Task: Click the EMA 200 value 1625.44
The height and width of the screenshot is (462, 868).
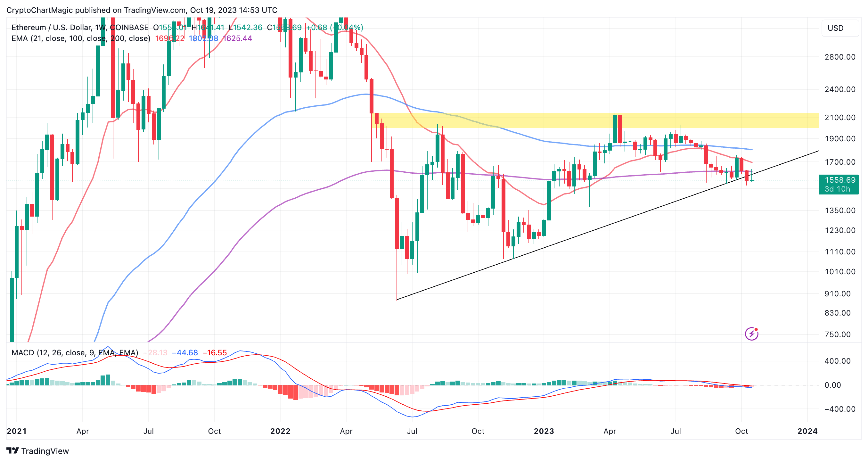Action: pyautogui.click(x=238, y=38)
